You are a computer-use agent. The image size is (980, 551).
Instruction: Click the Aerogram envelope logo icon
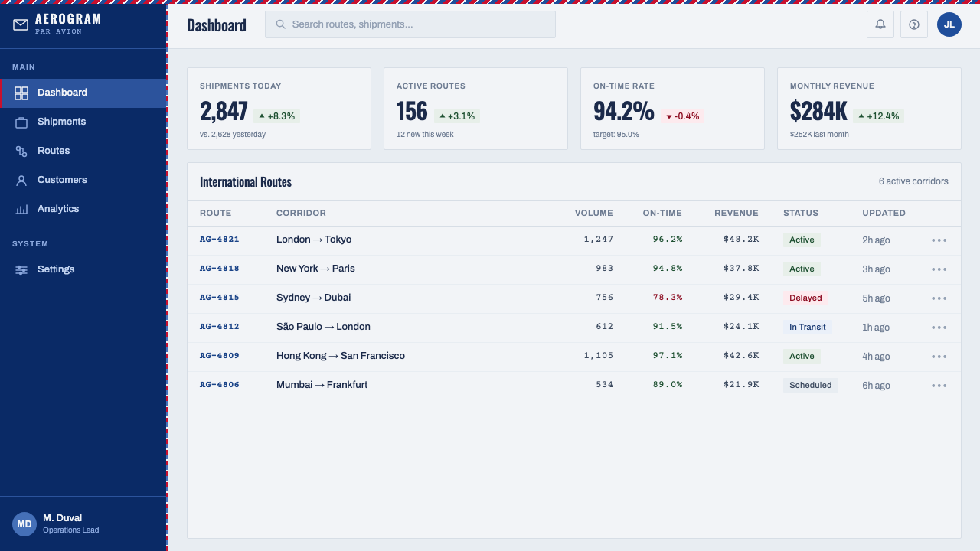21,25
